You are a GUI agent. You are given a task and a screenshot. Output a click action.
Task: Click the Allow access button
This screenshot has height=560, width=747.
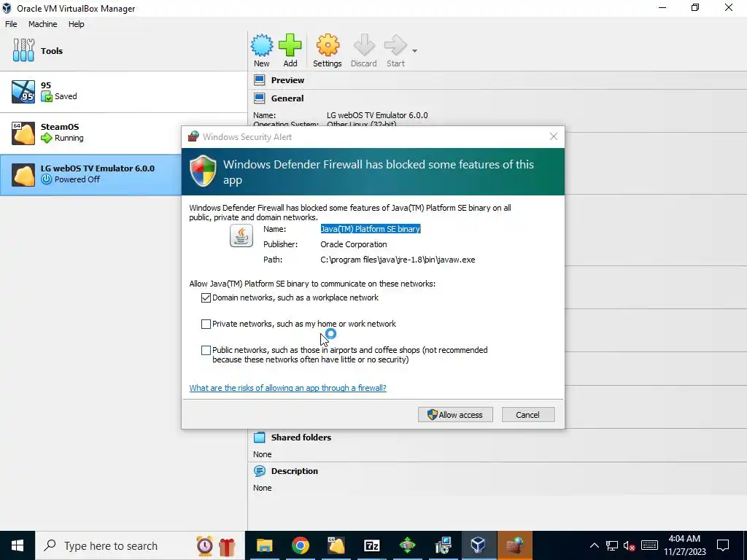455,415
